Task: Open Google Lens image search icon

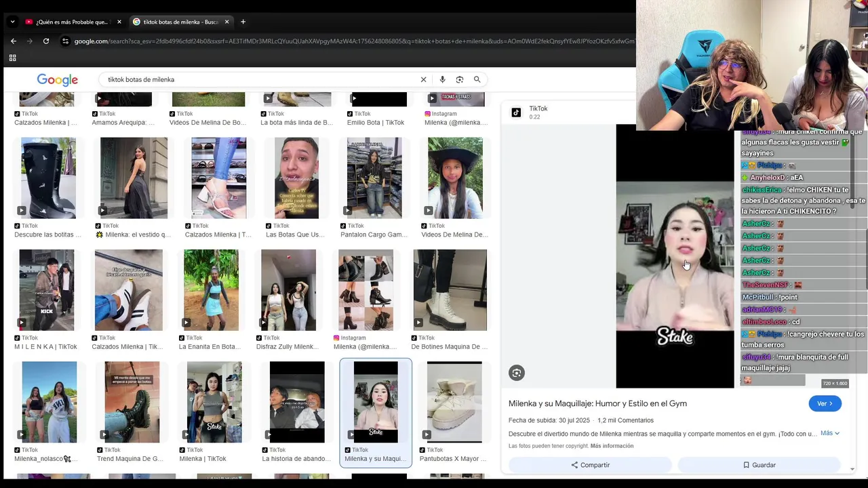Action: [460, 79]
